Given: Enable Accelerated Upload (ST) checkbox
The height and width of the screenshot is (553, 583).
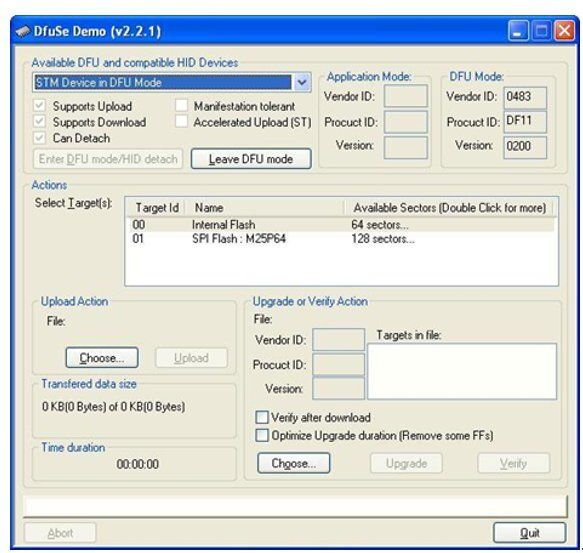Looking at the screenshot, I should (181, 121).
